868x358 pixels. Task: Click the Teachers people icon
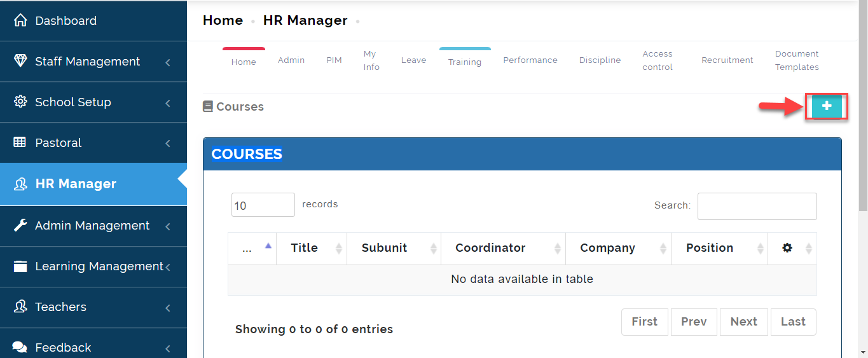point(20,306)
